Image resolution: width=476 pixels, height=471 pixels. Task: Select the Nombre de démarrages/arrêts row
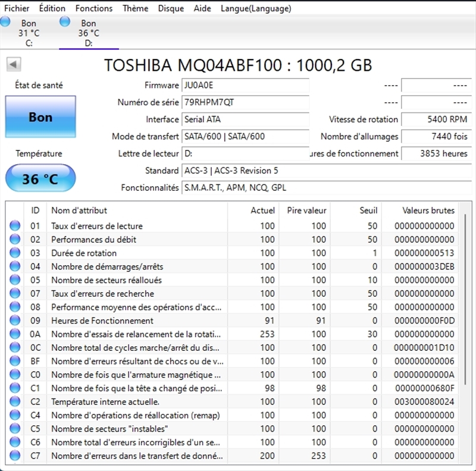(232, 266)
